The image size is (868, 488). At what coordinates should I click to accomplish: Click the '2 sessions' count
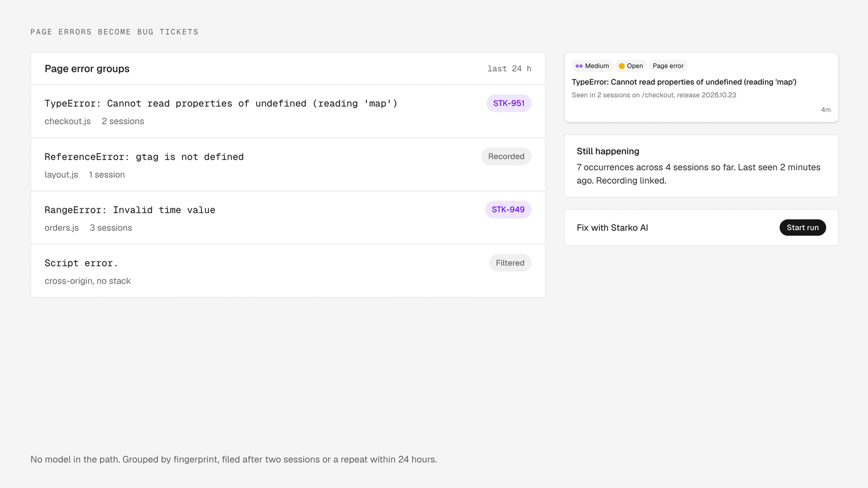[x=123, y=121]
